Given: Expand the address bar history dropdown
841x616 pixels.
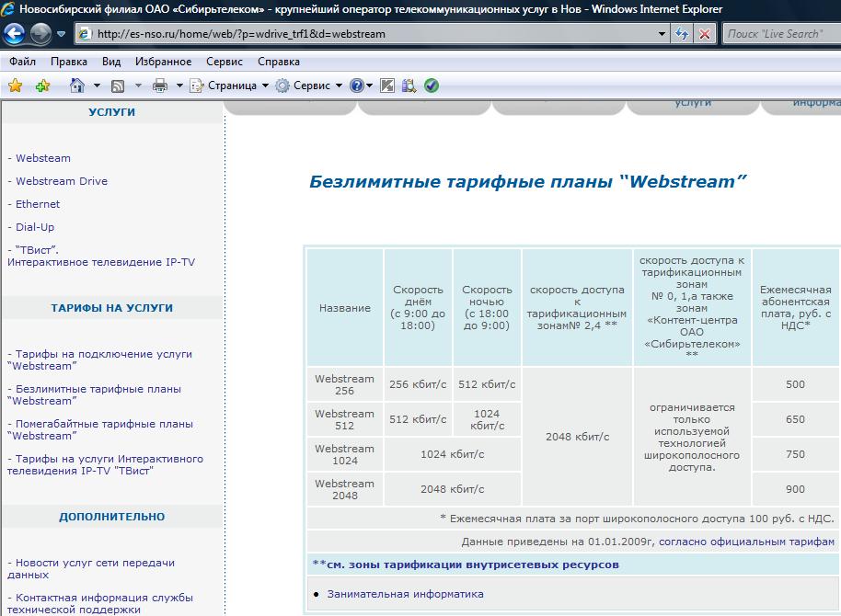Looking at the screenshot, I should tap(662, 34).
